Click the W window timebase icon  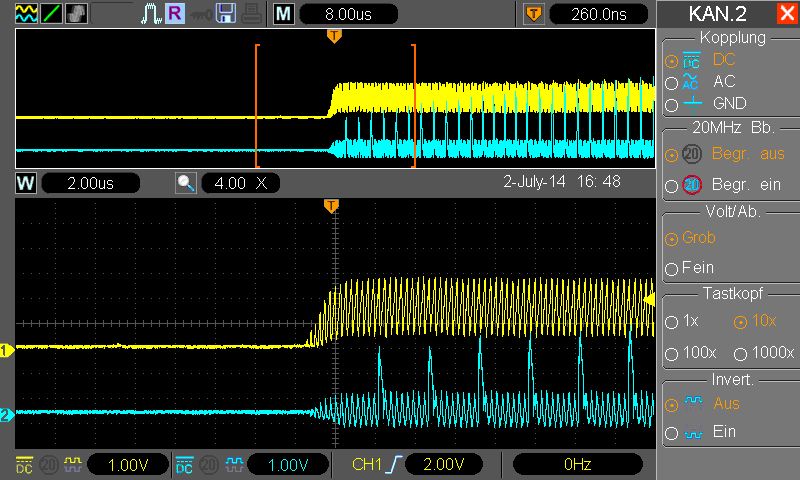tap(25, 184)
